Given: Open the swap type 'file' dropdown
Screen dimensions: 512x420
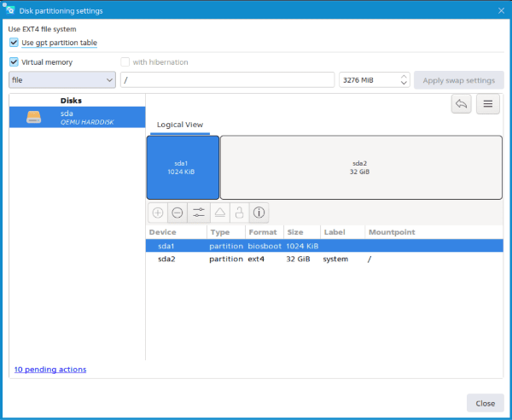Looking at the screenshot, I should click(x=62, y=79).
